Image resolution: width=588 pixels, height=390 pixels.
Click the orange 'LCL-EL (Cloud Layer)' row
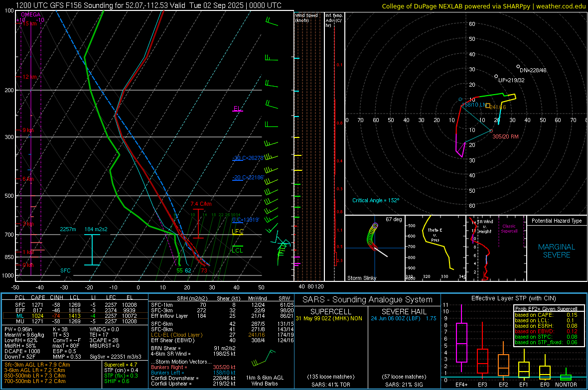click(x=222, y=335)
